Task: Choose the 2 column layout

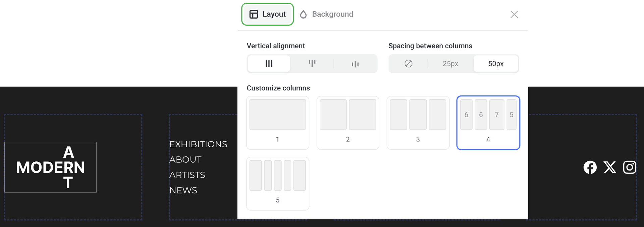Action: point(348,123)
